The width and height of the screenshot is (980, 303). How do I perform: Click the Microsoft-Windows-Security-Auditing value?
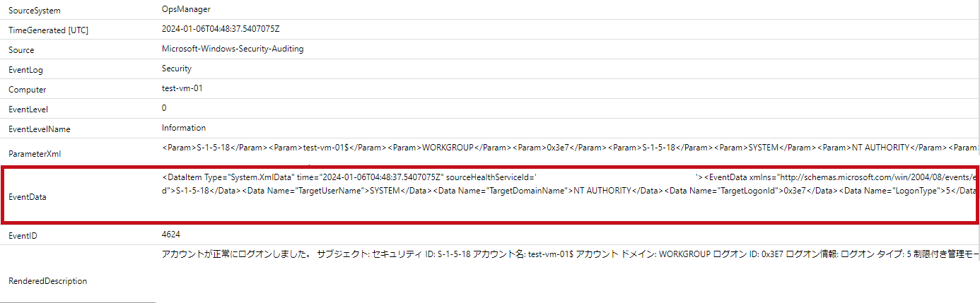tap(233, 49)
